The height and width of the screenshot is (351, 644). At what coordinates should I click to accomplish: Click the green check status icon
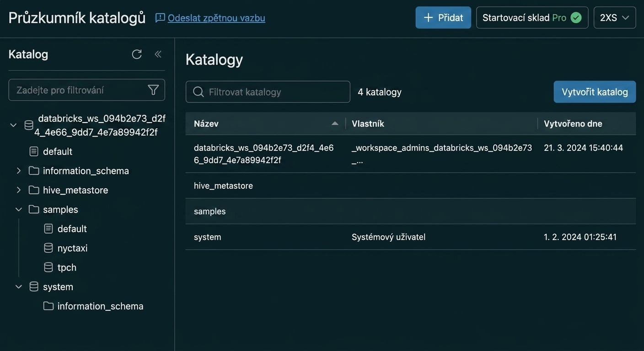576,18
